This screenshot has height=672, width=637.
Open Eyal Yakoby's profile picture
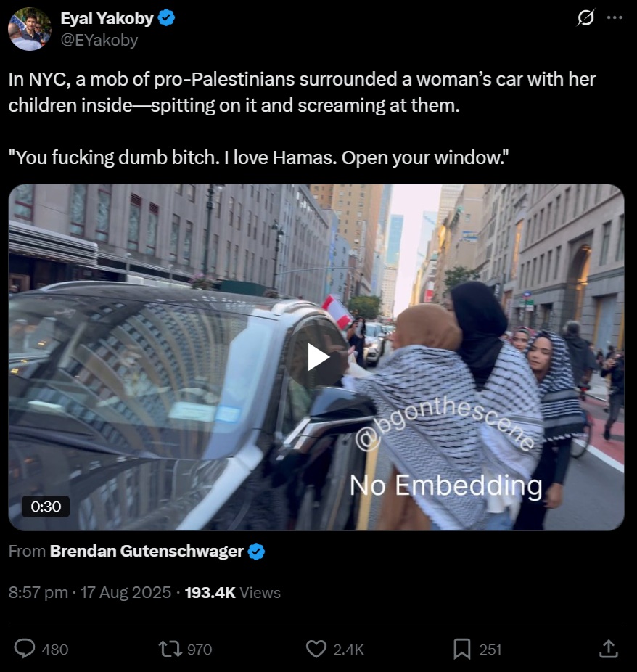tap(30, 29)
